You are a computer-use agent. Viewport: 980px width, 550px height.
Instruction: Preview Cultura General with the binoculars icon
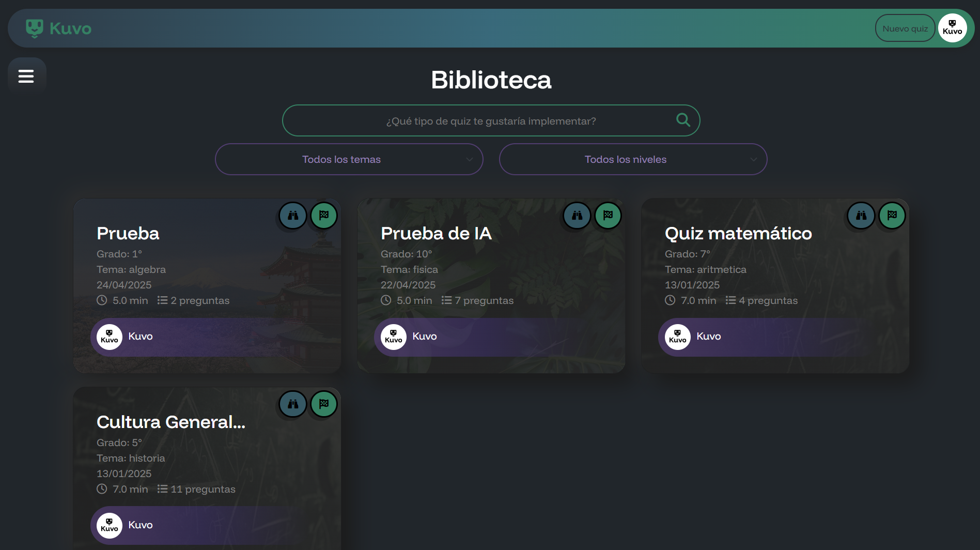pos(292,404)
